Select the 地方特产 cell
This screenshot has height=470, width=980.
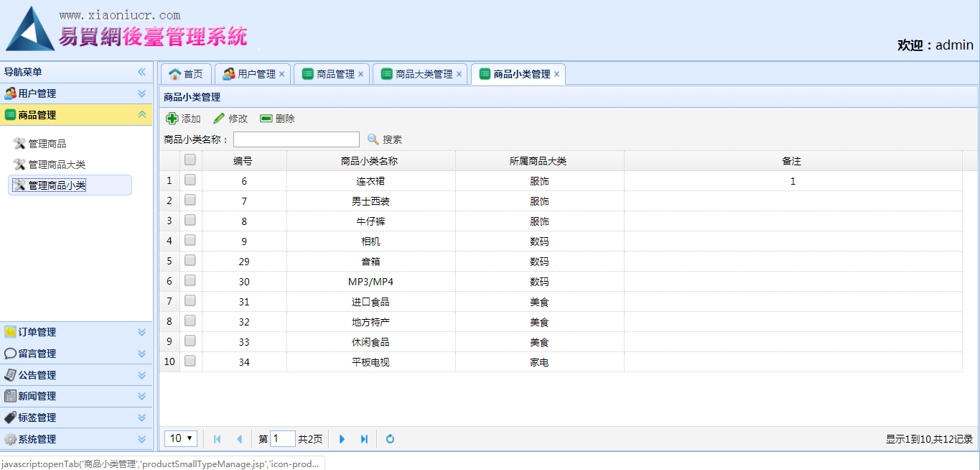point(370,322)
